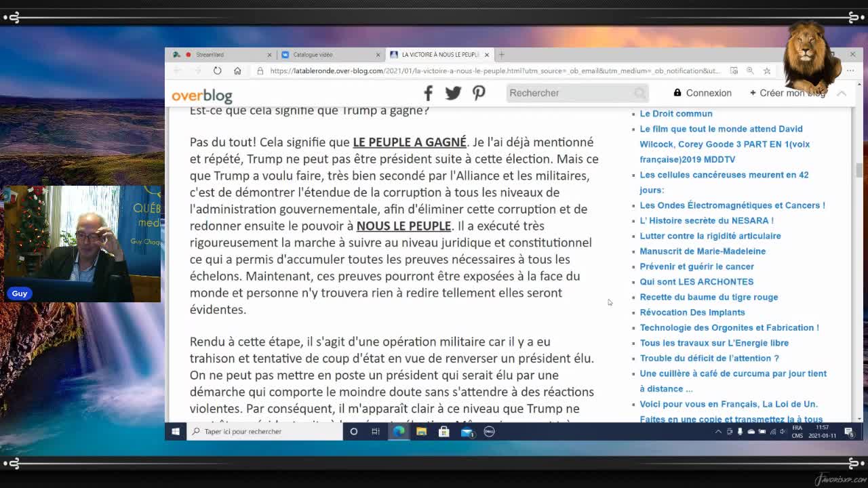The width and height of the screenshot is (868, 488).
Task: Click the Connexion link
Action: coord(703,93)
